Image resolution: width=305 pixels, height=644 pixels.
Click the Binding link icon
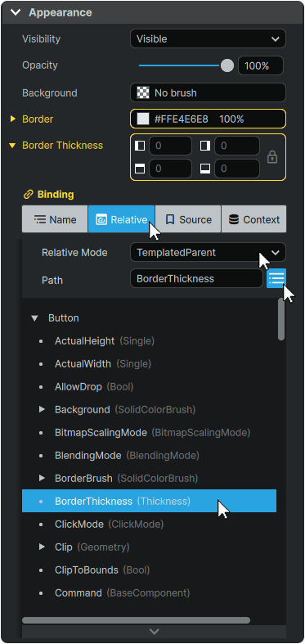(x=29, y=194)
